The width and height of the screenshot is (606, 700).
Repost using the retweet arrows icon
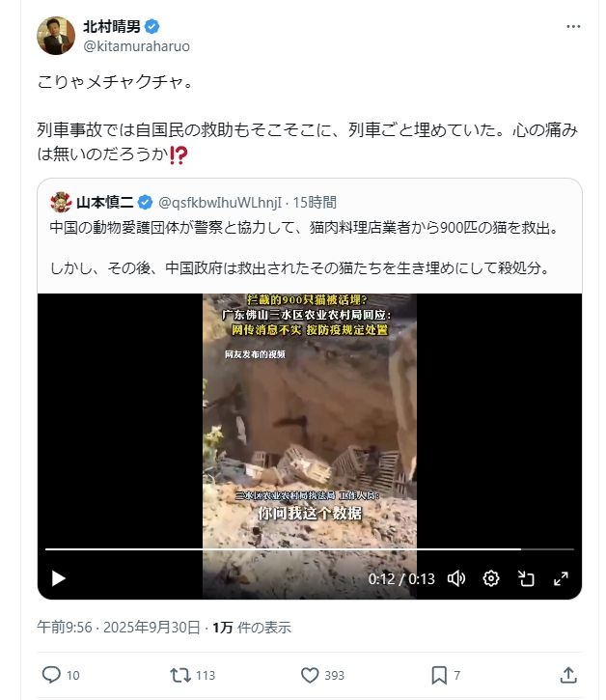pos(180,675)
